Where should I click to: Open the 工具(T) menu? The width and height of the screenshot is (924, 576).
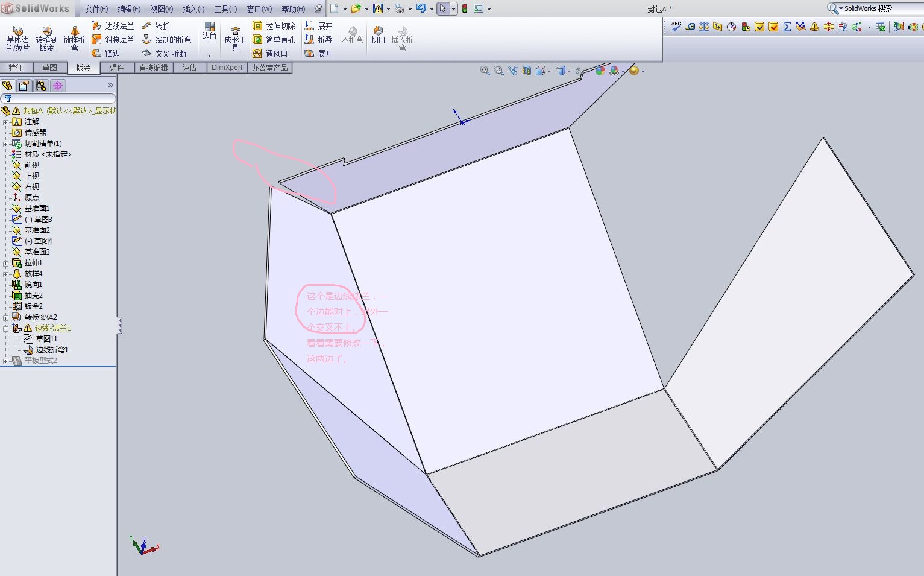225,9
